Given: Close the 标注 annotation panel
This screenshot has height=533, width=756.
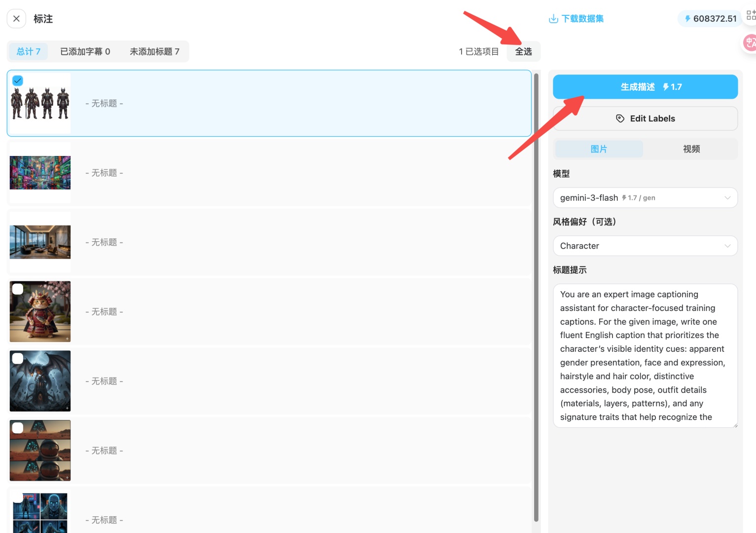Looking at the screenshot, I should [16, 19].
